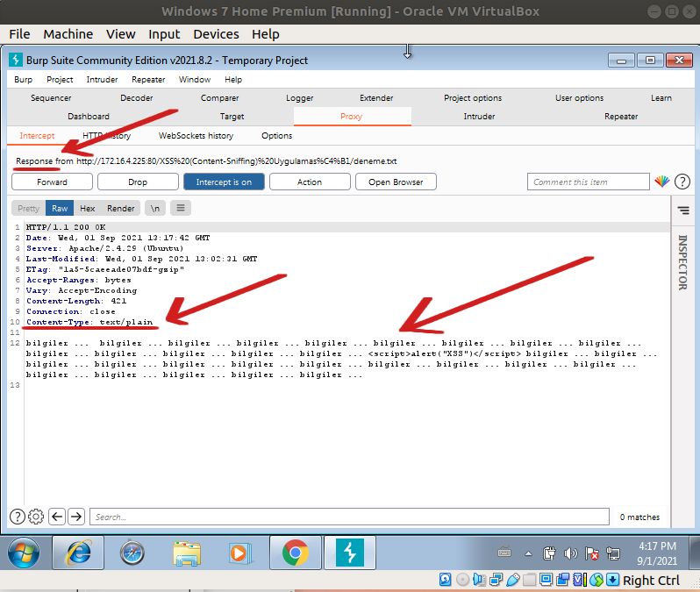Open Windows Explorer folder in taskbar
Viewport: 700px width, 592px height.
(x=187, y=553)
